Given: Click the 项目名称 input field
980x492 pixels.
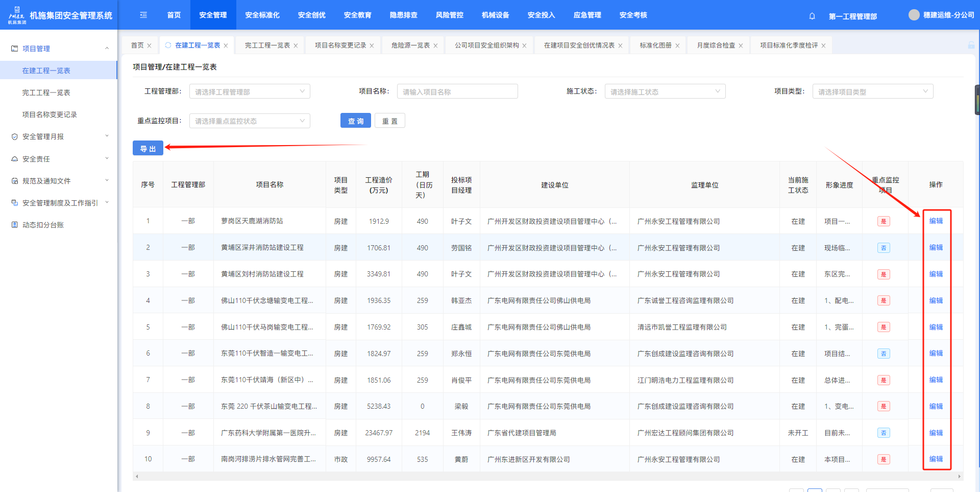Looking at the screenshot, I should pos(457,91).
